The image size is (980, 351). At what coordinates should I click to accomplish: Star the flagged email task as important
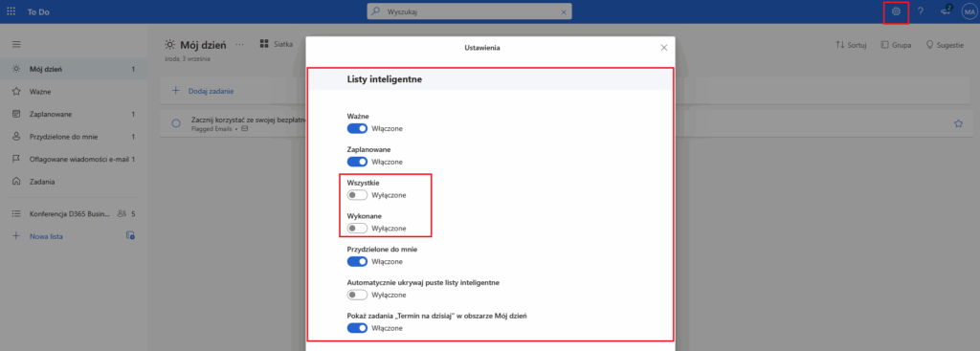[958, 123]
